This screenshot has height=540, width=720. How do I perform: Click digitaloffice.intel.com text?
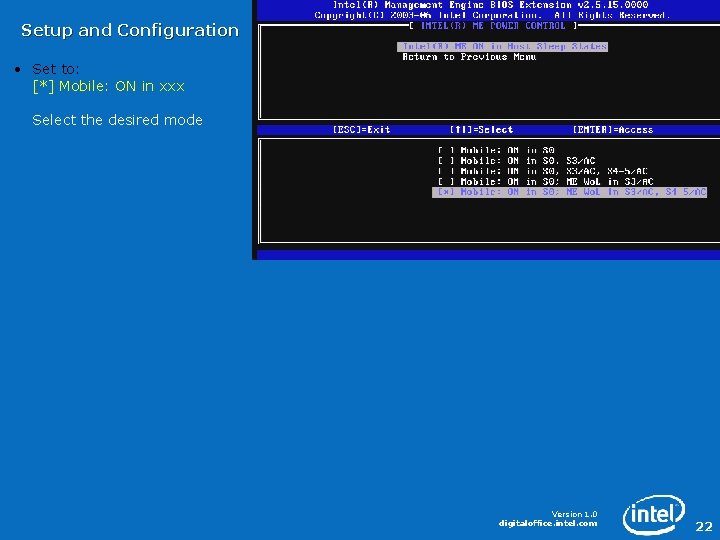coord(548,523)
